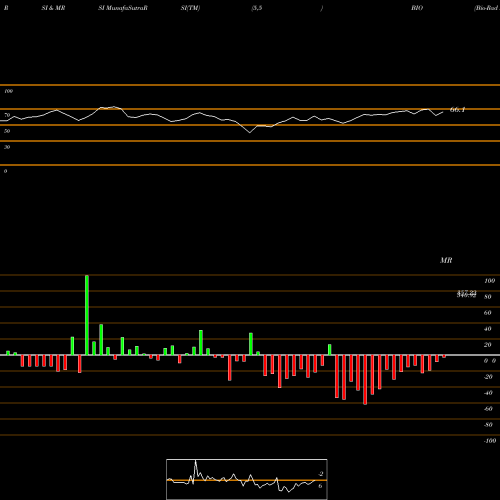Click the MR axis label '60'

coord(488,313)
